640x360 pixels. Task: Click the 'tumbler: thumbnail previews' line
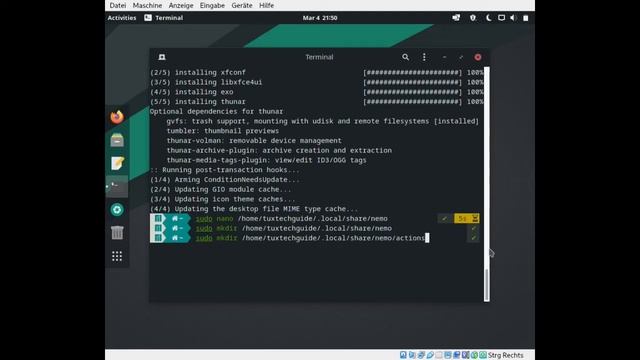[222, 131]
